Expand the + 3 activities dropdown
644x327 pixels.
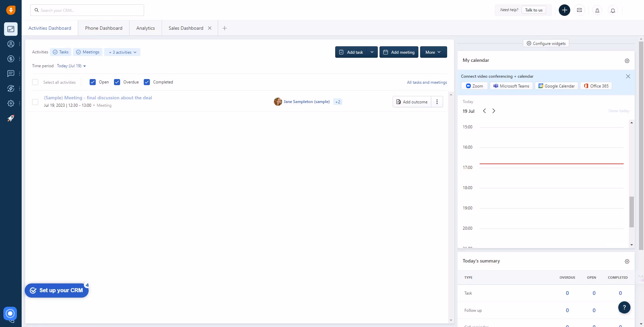[x=122, y=52]
